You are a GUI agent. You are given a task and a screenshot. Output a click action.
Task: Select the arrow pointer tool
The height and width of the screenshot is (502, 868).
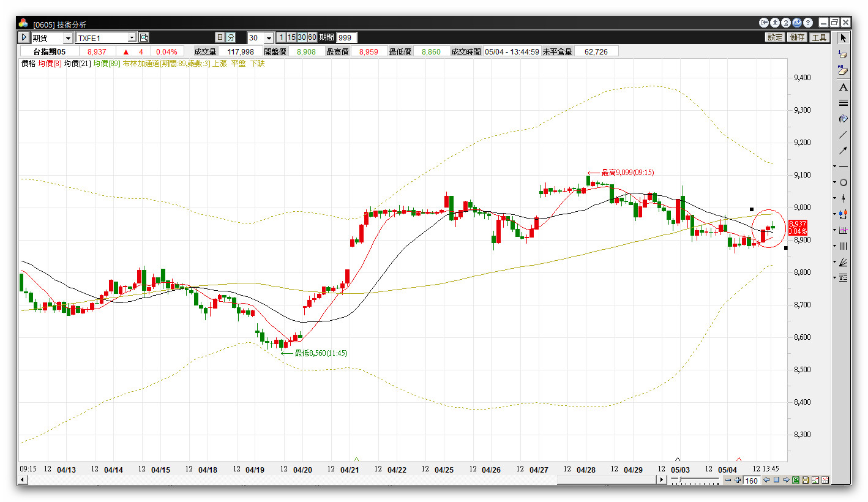click(843, 38)
